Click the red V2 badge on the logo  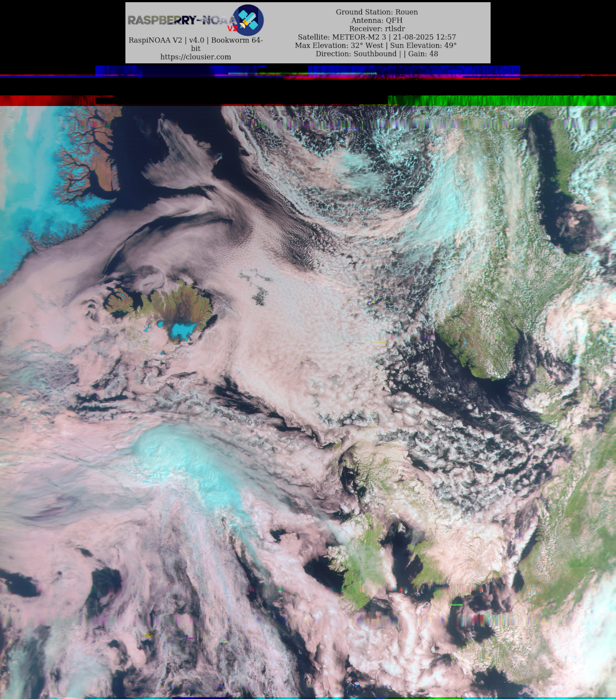(x=232, y=28)
